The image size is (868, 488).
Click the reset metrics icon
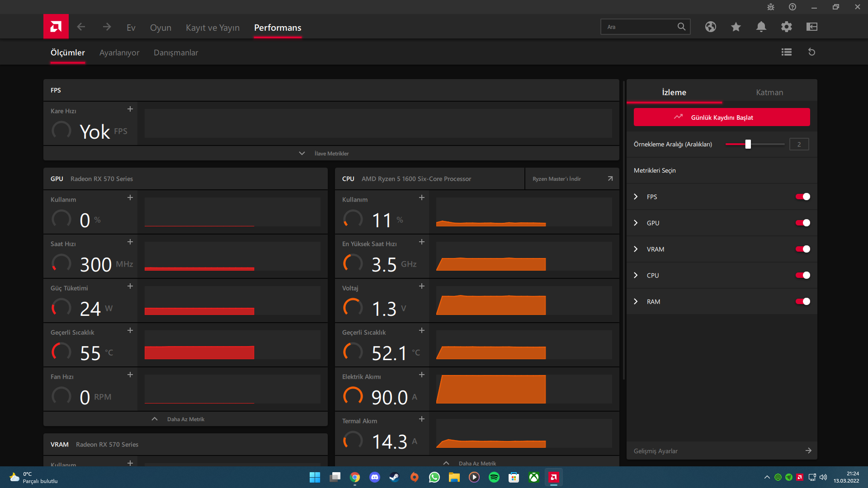(x=811, y=52)
